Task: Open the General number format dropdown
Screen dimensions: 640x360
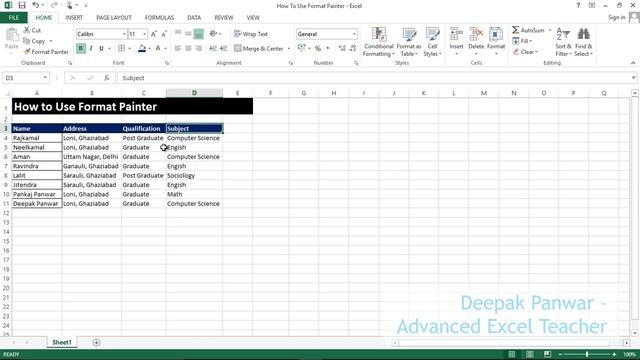Action: point(354,34)
